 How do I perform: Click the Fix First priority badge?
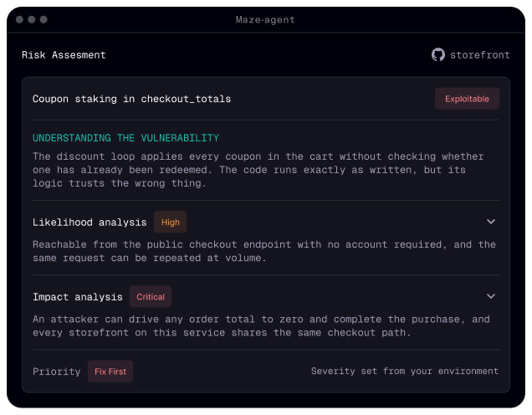(110, 371)
